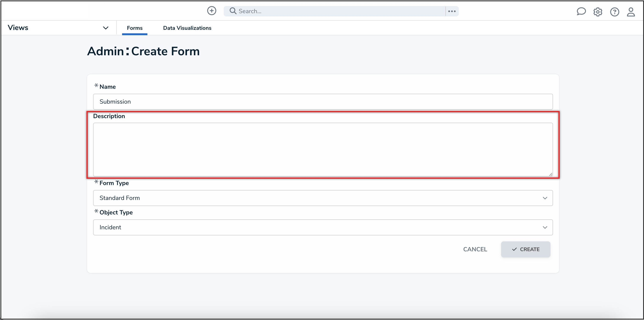This screenshot has height=320, width=644.
Task: Open settings via the gear icon
Action: pos(598,12)
